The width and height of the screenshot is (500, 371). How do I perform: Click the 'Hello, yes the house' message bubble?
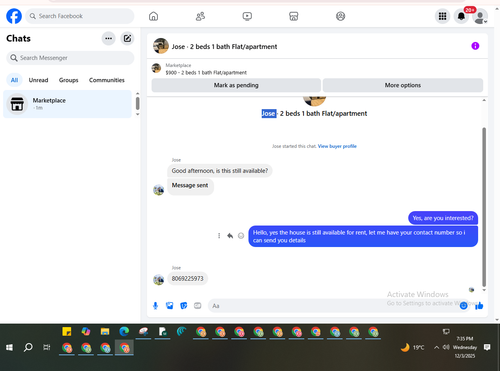click(363, 236)
